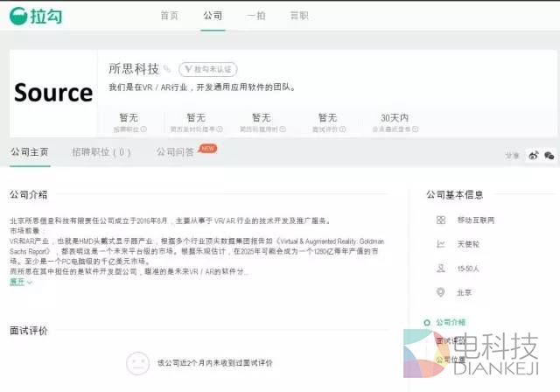Go to the 一拍 navigation tab
The width and height of the screenshot is (560, 392).
pos(255,16)
